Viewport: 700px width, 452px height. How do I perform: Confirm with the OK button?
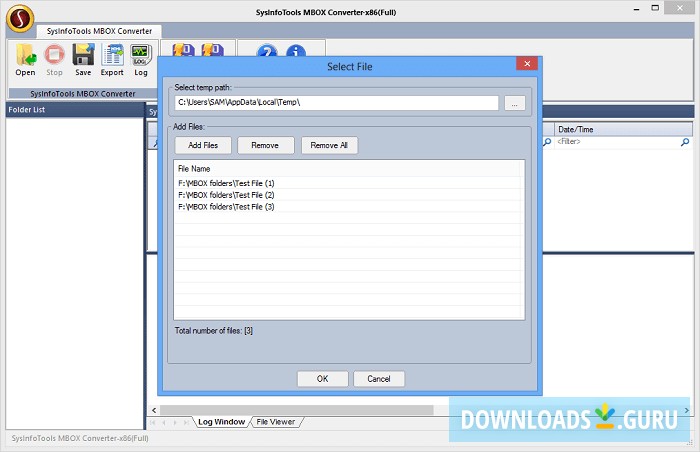pos(322,379)
